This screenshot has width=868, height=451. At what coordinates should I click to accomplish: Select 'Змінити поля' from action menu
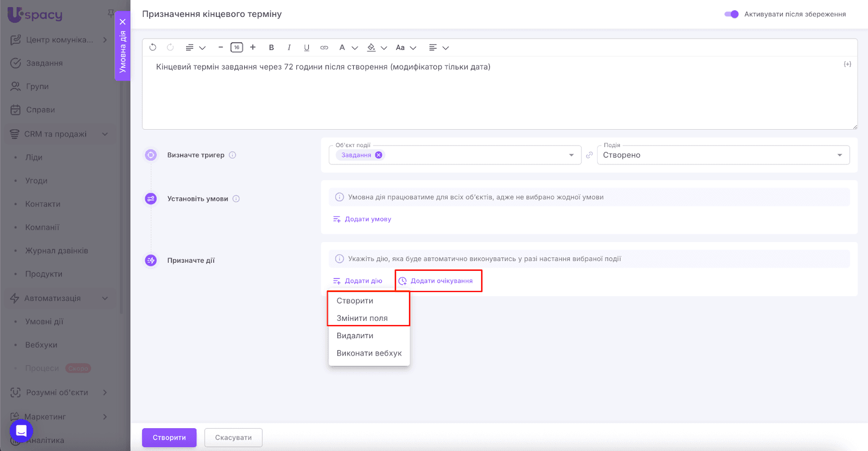[362, 319]
